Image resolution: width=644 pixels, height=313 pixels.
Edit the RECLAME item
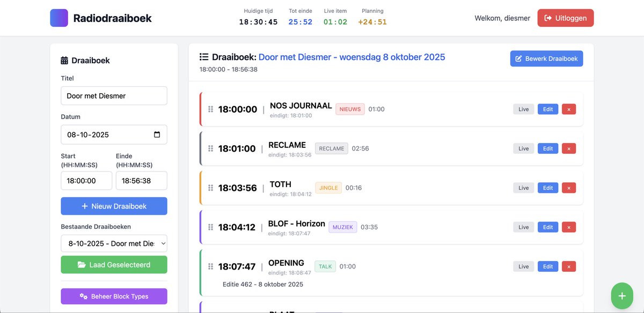[548, 148]
